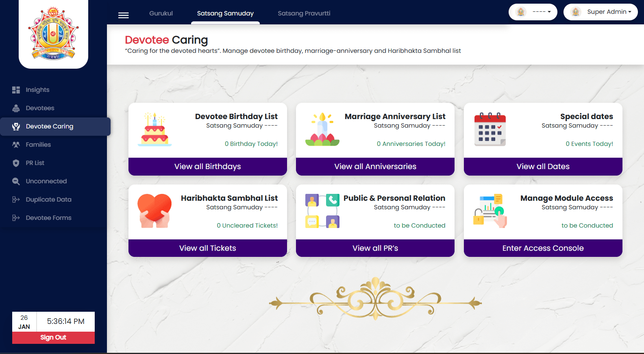Click the Insights dashboard icon in sidebar
This screenshot has width=644, height=354.
(16, 90)
